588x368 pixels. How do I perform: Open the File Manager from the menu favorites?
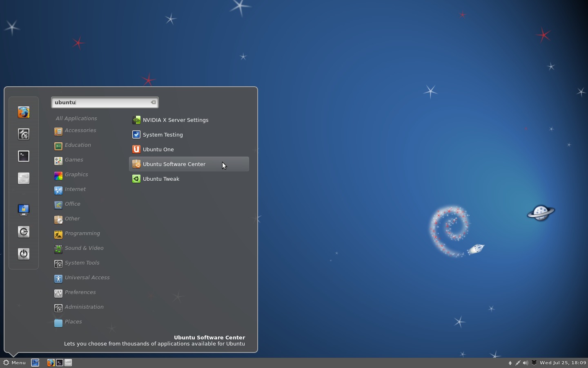pyautogui.click(x=23, y=179)
